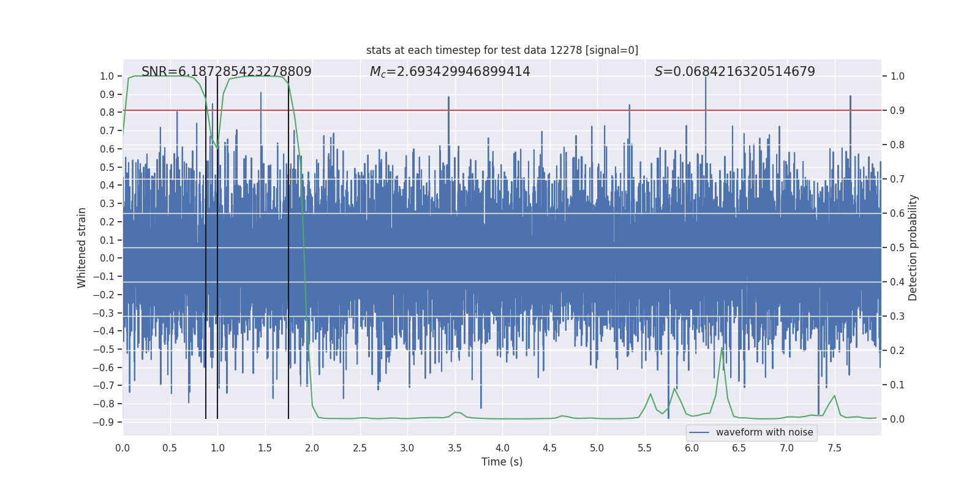Click the 4.0 tick label on time axis

click(x=502, y=448)
